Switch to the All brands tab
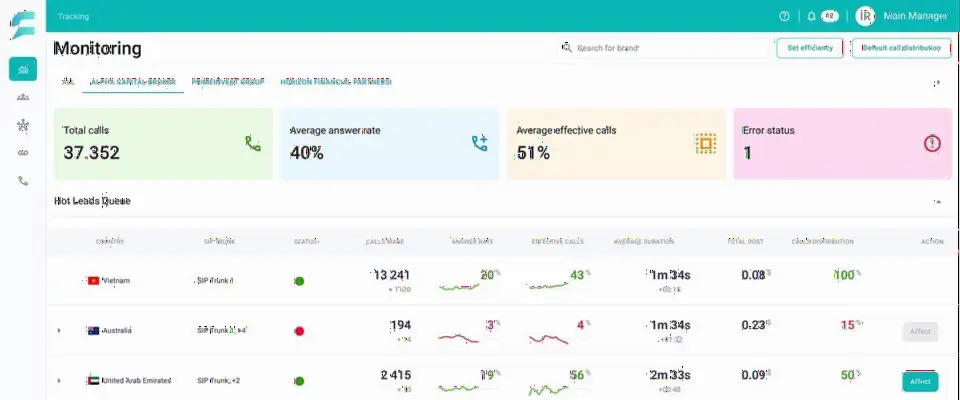The height and width of the screenshot is (400, 960). point(67,81)
